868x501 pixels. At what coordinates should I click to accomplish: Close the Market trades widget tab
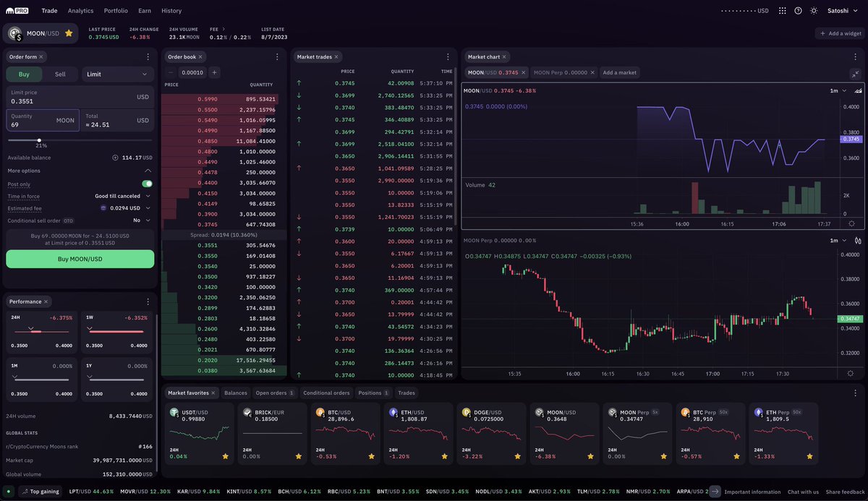(336, 56)
